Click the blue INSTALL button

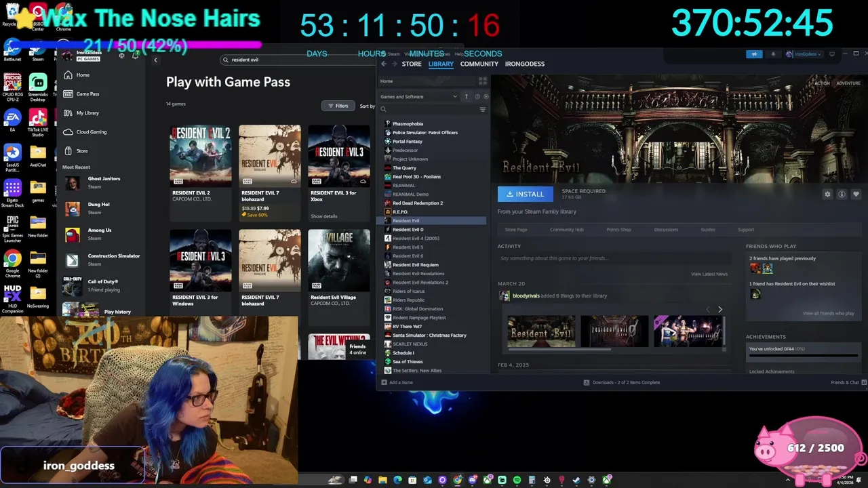click(526, 194)
